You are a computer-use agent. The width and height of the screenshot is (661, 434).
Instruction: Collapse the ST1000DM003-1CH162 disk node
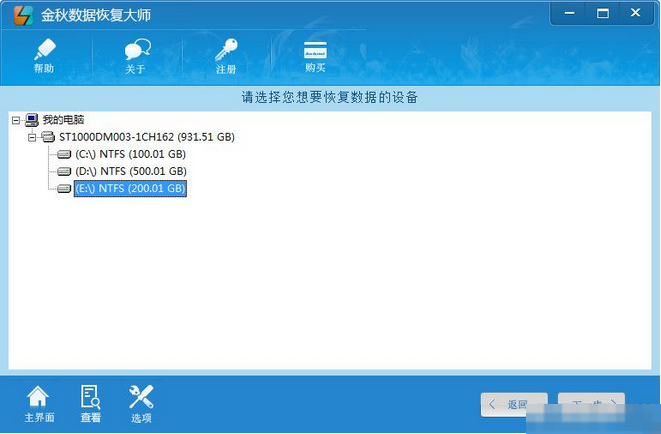click(32, 136)
